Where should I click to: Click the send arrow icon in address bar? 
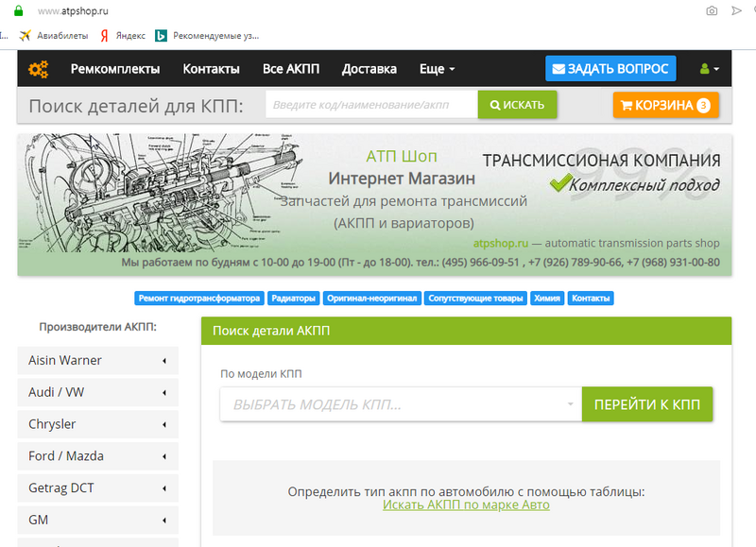736,10
